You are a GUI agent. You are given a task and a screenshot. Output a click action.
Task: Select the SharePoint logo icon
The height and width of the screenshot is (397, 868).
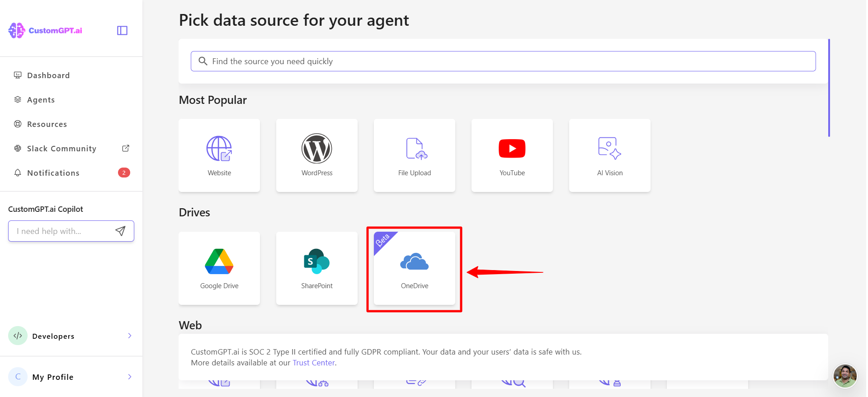click(x=317, y=262)
